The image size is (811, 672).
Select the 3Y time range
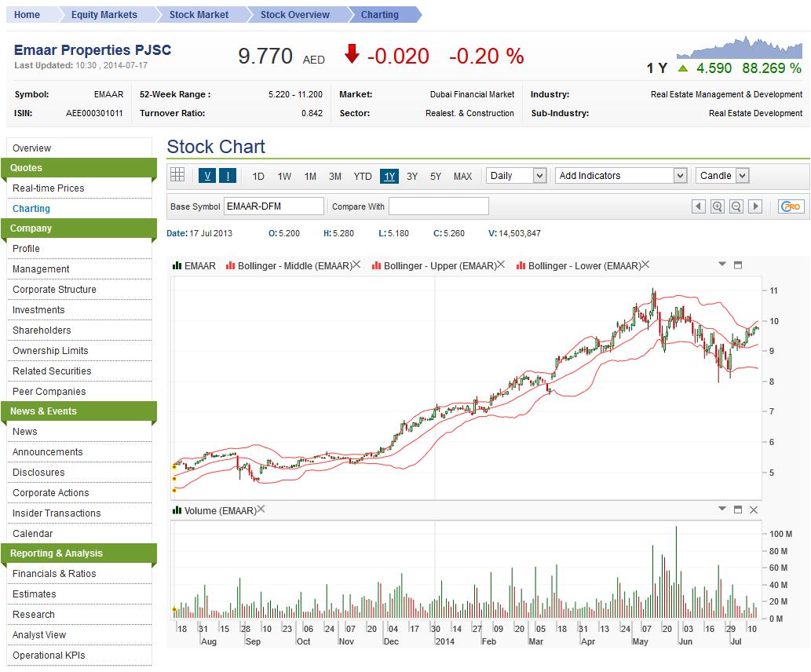tap(411, 177)
